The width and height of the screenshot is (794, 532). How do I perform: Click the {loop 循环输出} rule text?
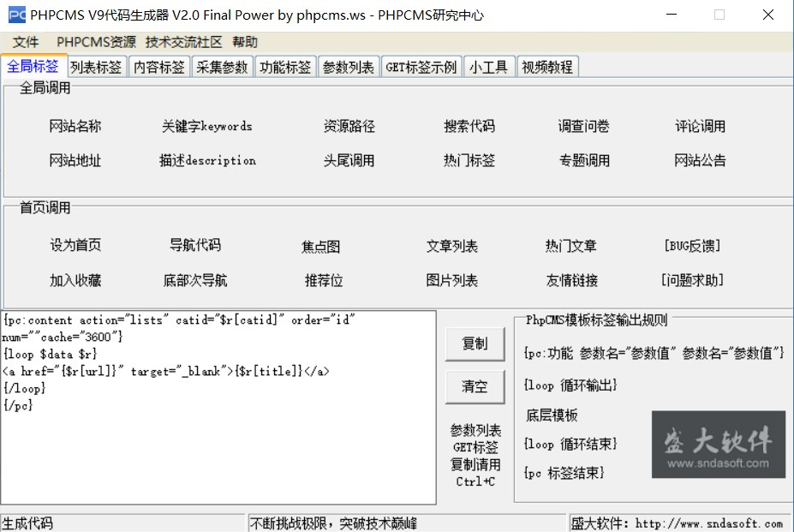tap(570, 385)
